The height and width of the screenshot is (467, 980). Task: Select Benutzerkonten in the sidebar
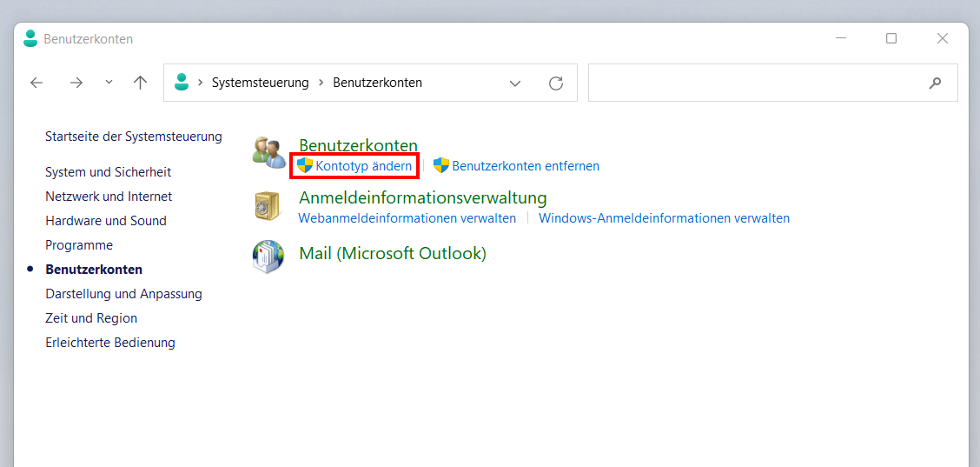pyautogui.click(x=94, y=270)
